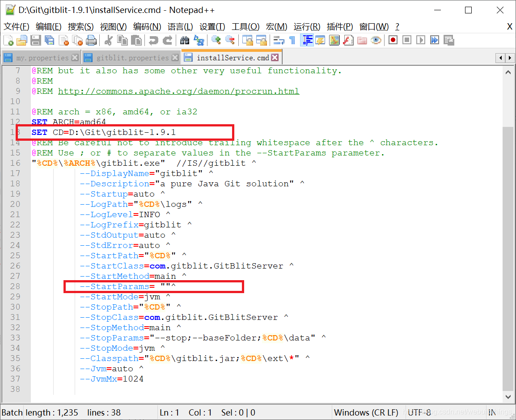The height and width of the screenshot is (420, 516).
Task: Open the 搜索(S) menu
Action: tap(81, 27)
